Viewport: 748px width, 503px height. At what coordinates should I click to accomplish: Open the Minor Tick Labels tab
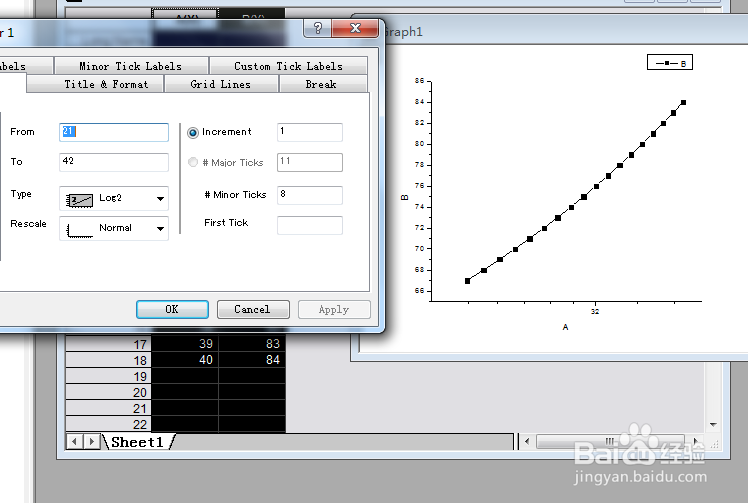[131, 66]
